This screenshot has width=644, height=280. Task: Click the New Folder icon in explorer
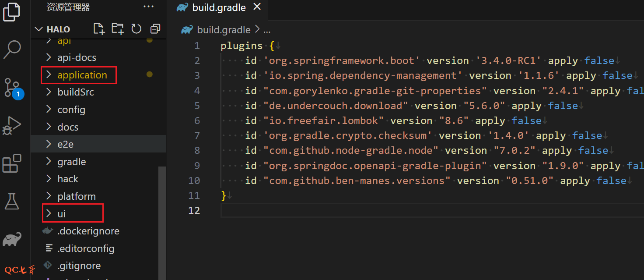(117, 29)
